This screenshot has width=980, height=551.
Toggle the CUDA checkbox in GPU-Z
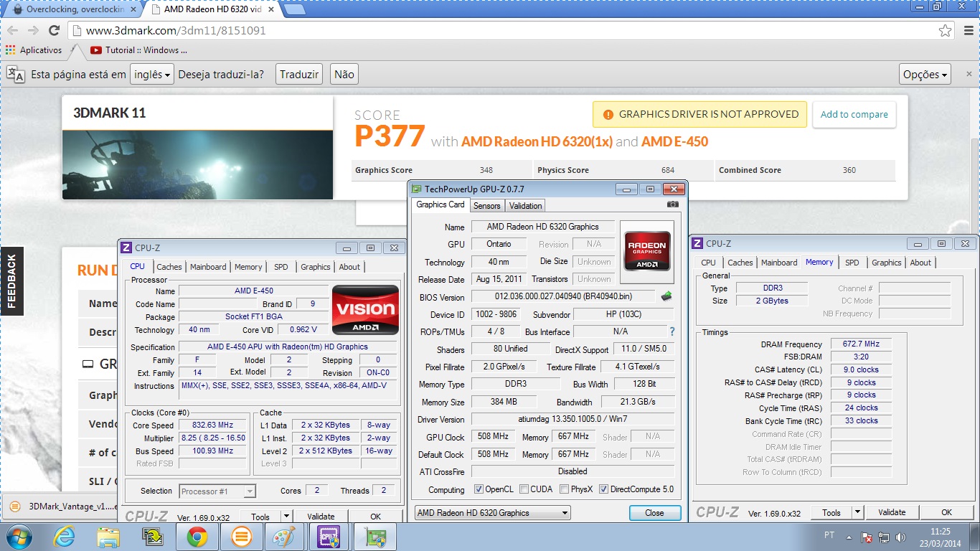(x=524, y=489)
